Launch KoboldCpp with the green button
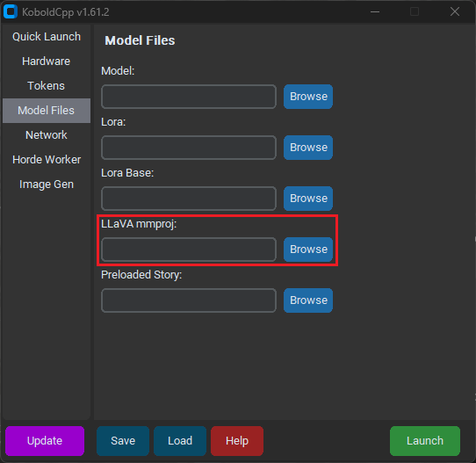Viewport: 476px width, 463px height. tap(425, 441)
